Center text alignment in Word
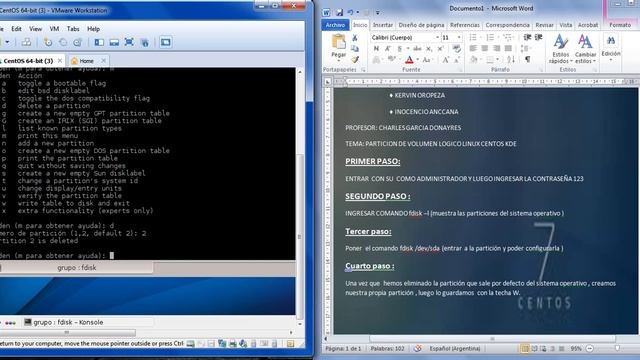 484,49
